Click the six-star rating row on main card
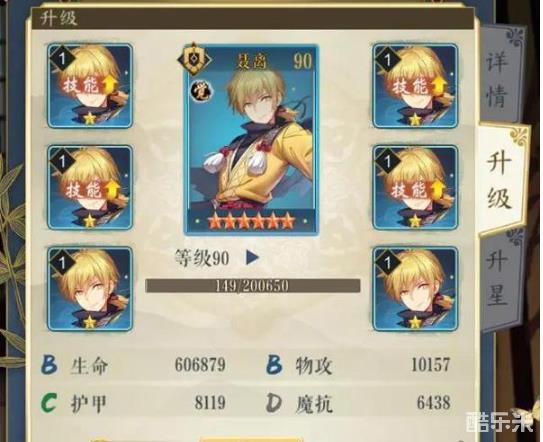 [x=251, y=222]
